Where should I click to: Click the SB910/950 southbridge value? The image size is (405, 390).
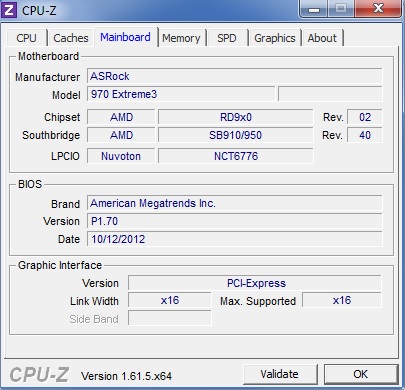pyautogui.click(x=236, y=135)
